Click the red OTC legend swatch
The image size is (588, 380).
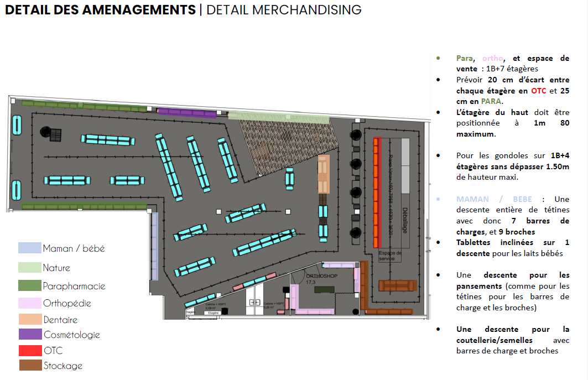point(30,351)
